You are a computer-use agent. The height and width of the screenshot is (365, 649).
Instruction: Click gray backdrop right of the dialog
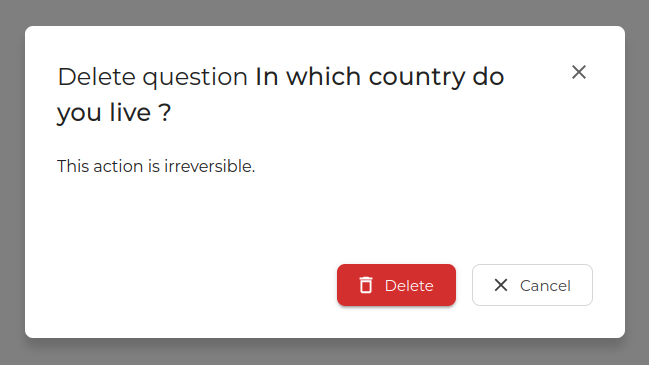637,182
